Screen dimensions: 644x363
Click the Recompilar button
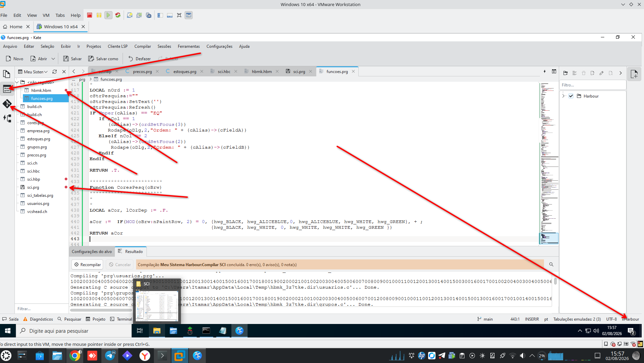(88, 265)
